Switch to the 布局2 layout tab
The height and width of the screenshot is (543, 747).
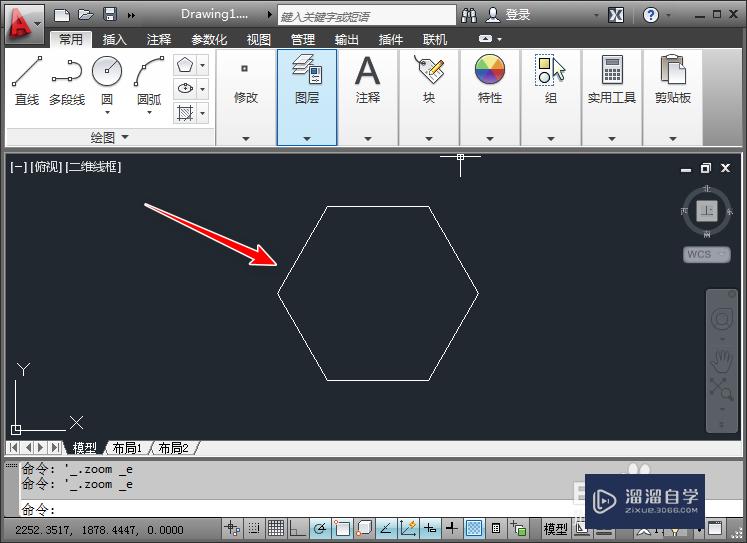(173, 448)
